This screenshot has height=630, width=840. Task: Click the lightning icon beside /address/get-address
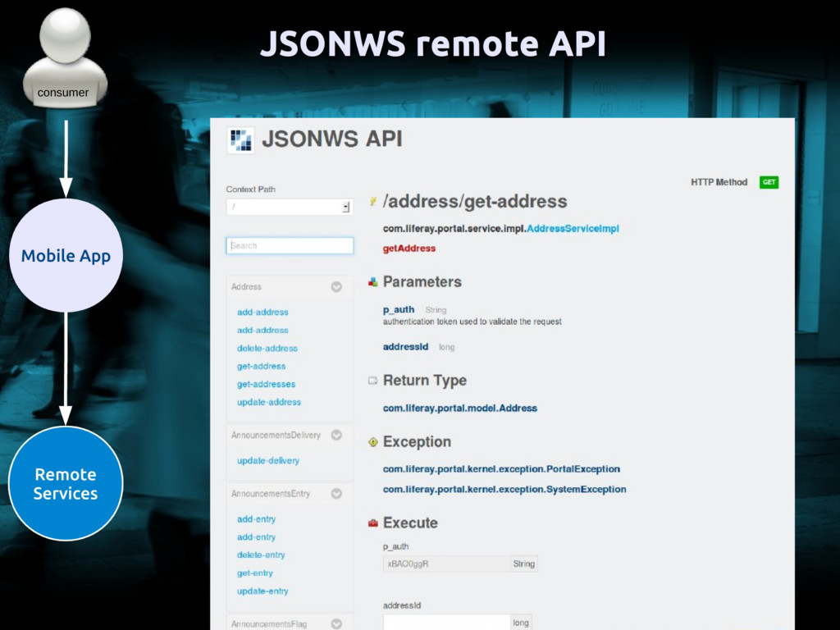(x=373, y=202)
